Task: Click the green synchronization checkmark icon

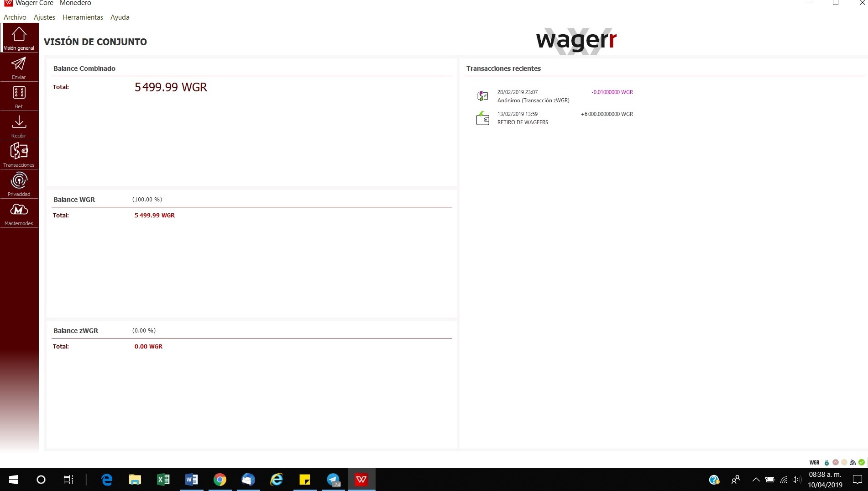Action: point(861,462)
